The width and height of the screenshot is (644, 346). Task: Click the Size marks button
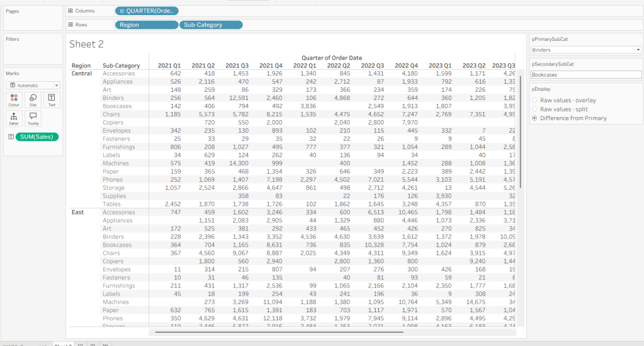coord(33,100)
